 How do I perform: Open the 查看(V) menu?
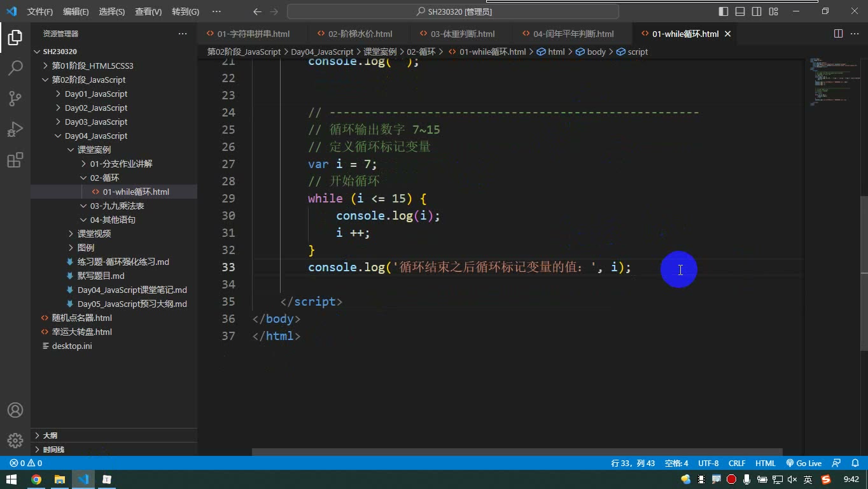pyautogui.click(x=148, y=11)
